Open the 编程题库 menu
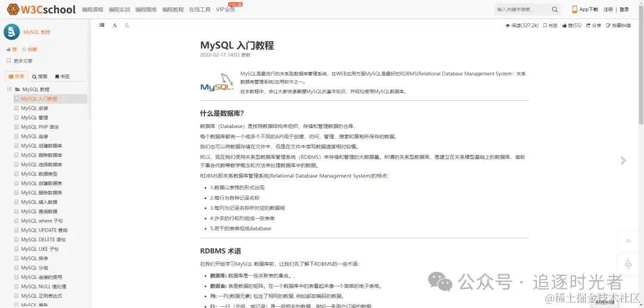Viewport: 644px width, 308px height. 146,10
